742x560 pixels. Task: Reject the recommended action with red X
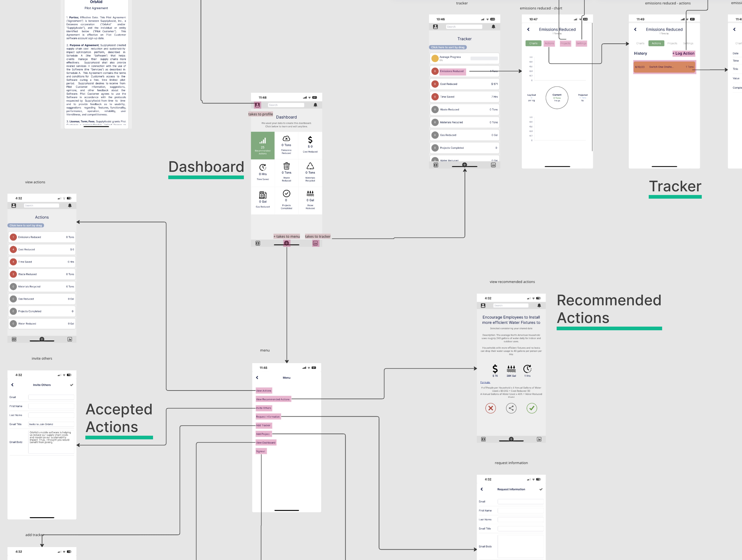coord(490,408)
